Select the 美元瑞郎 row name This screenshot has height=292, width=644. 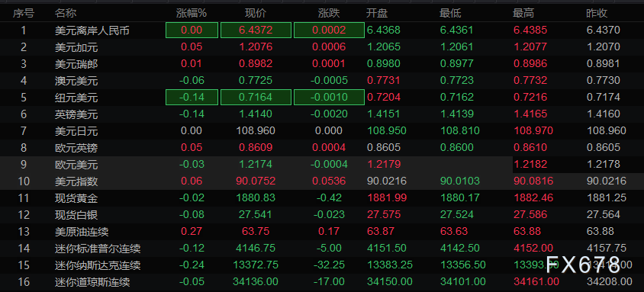(x=76, y=64)
